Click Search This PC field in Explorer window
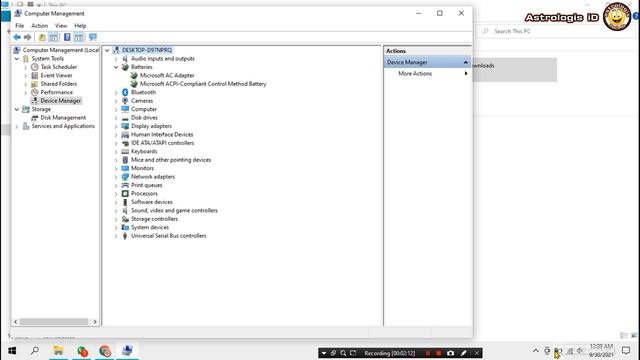640x360 pixels. click(555, 31)
